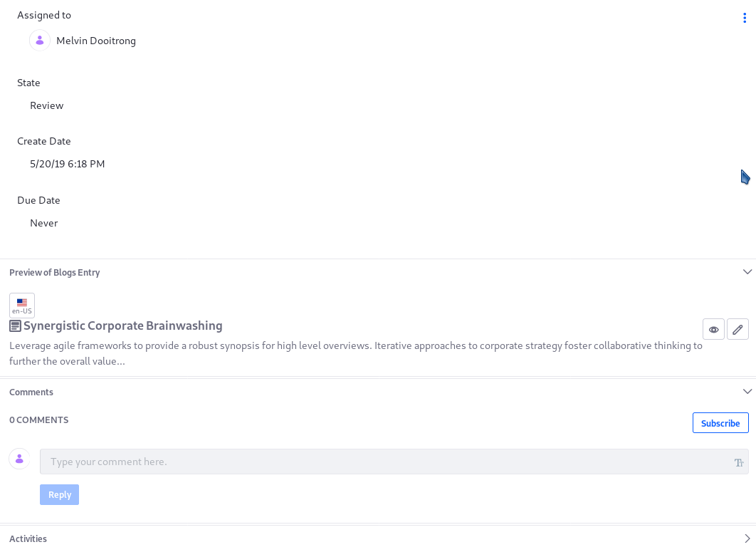Collapse the Comments section using its chevron

(x=747, y=392)
